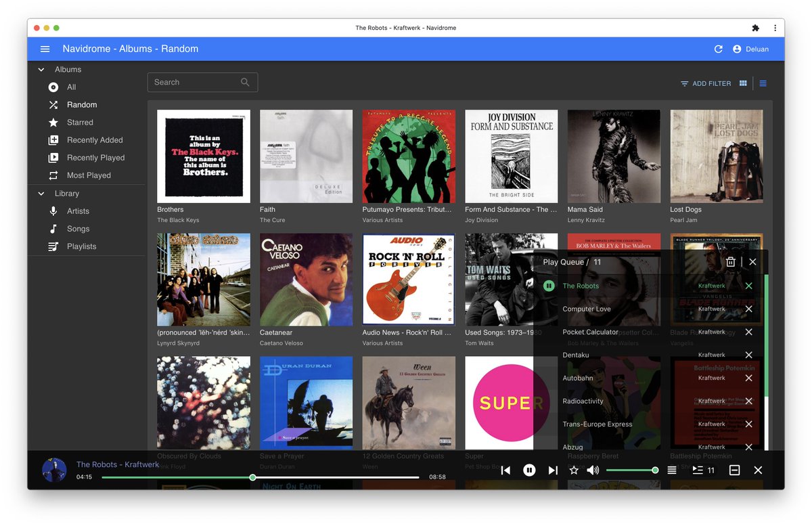Click the refresh icon in the header
Image resolution: width=812 pixels, height=526 pixels.
coord(719,49)
